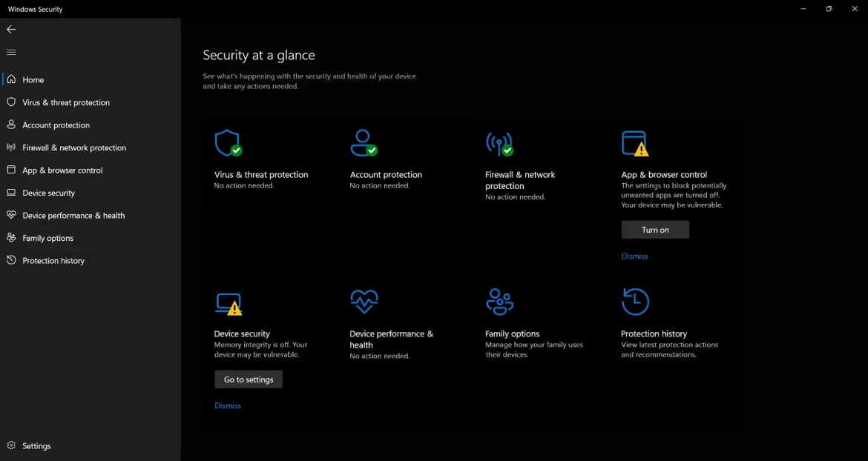
Task: Collapse the navigation pane with hamburger menu
Action: [x=10, y=52]
